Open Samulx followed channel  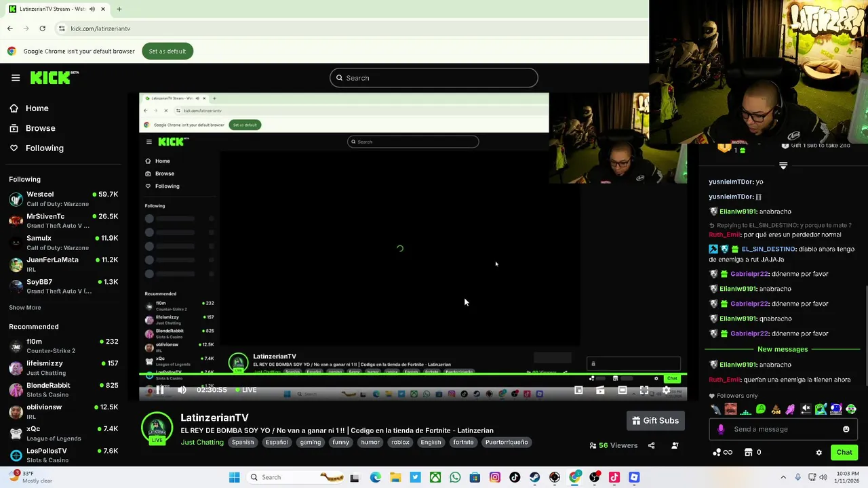pos(64,242)
